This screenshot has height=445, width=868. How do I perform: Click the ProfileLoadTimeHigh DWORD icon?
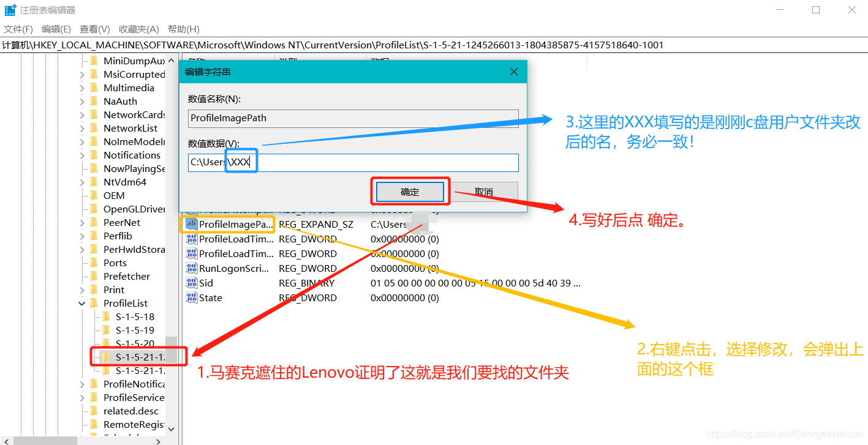point(191,253)
